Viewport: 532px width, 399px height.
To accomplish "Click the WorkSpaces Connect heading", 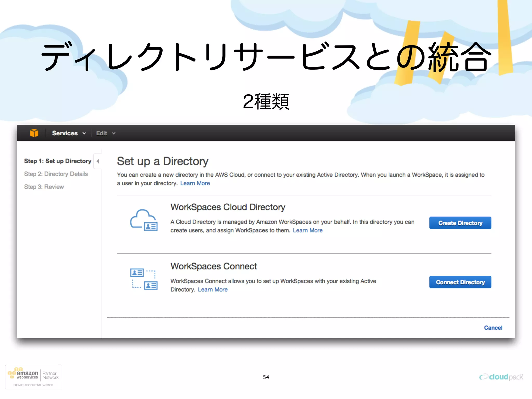I will (x=214, y=266).
